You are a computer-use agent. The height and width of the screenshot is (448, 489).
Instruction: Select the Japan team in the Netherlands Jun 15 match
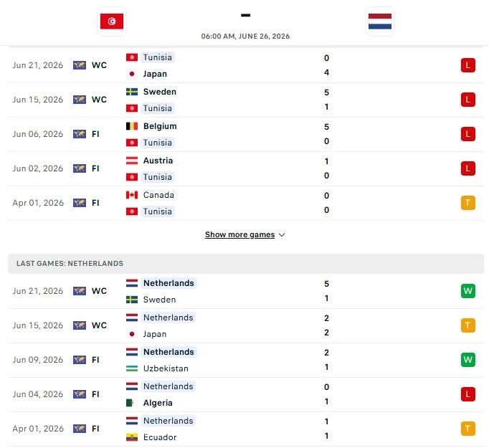point(155,334)
